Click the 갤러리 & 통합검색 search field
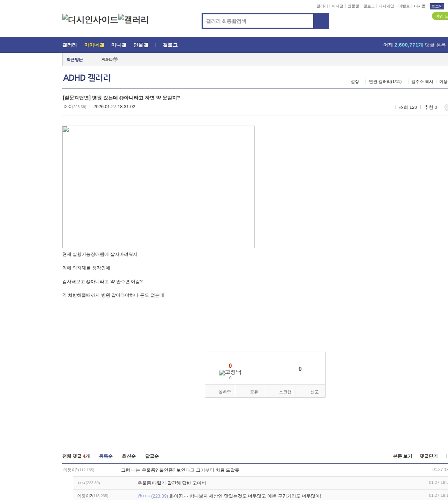This screenshot has width=448, height=500. tap(258, 21)
